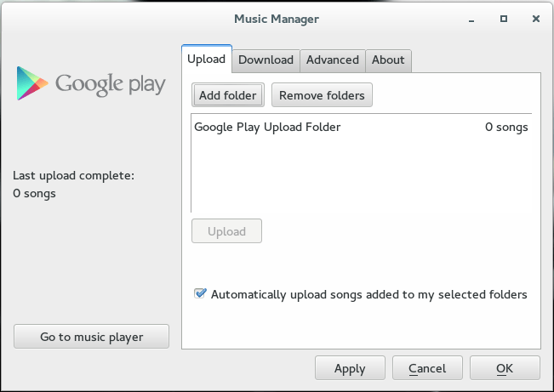Click the greyed-out Upload button

pyautogui.click(x=227, y=231)
